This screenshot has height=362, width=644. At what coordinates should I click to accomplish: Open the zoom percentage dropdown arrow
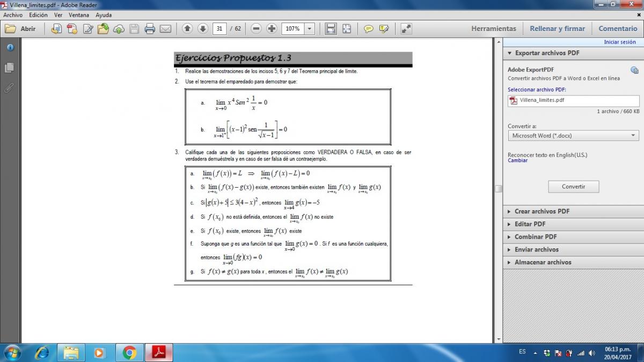309,29
